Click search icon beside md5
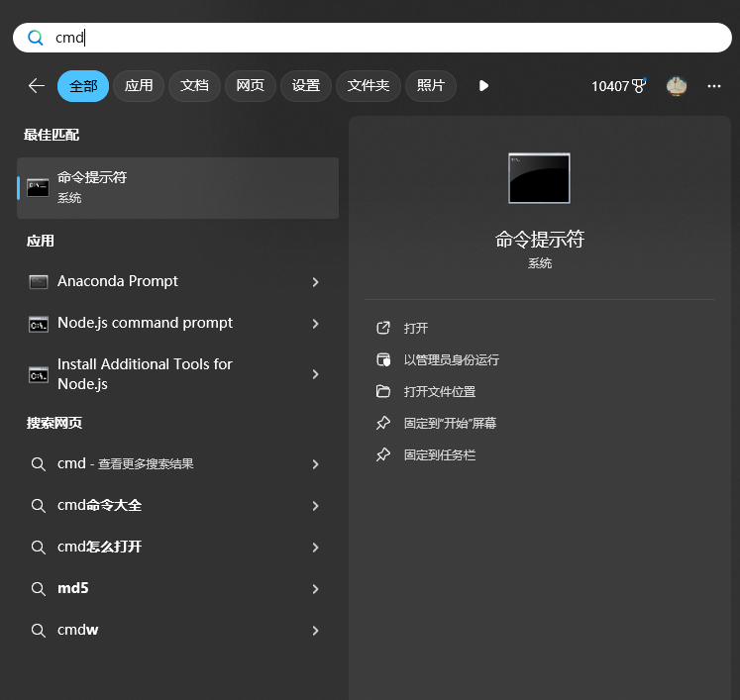This screenshot has width=740, height=700. (39, 589)
